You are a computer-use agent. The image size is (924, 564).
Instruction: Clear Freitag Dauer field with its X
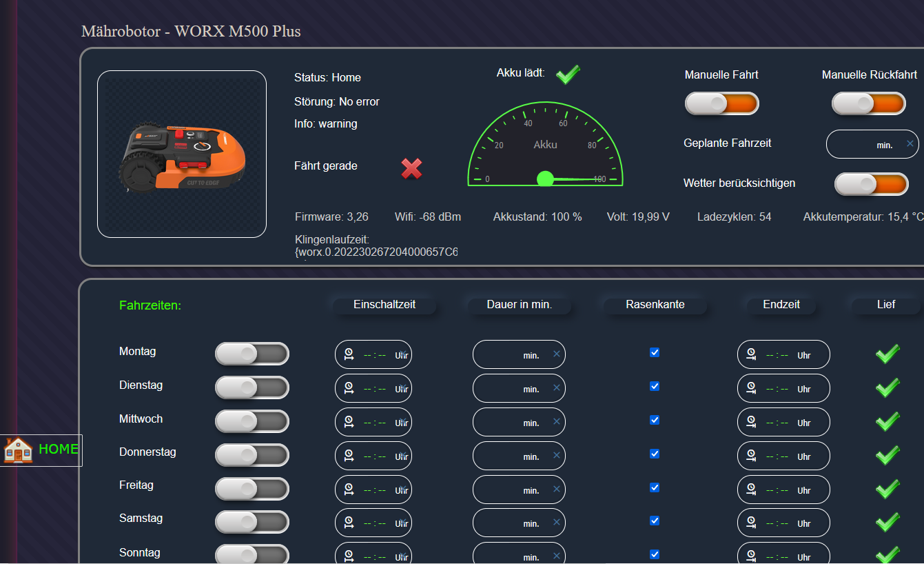click(556, 489)
